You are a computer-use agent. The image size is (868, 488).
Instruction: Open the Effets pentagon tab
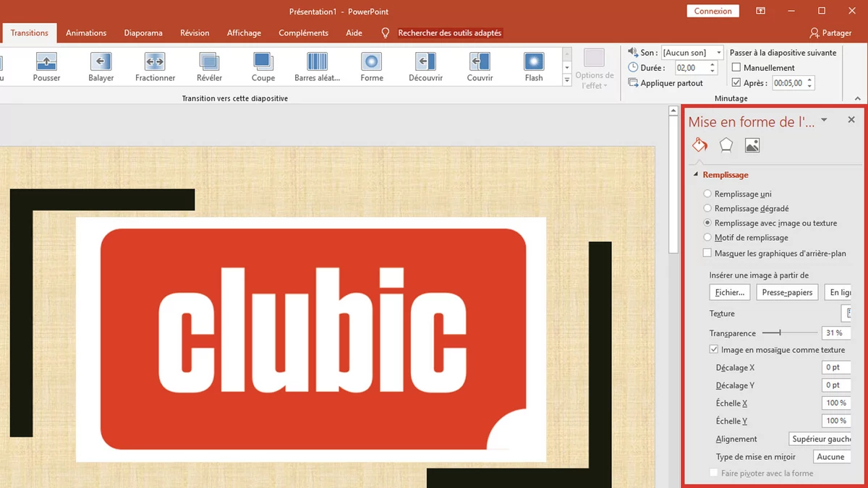[726, 145]
